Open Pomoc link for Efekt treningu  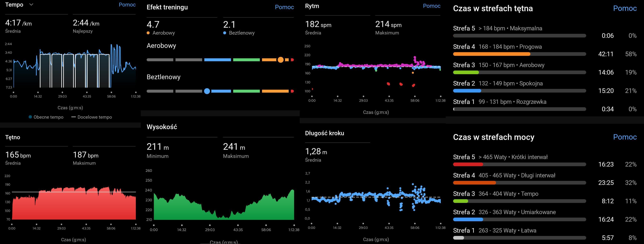[x=284, y=7]
